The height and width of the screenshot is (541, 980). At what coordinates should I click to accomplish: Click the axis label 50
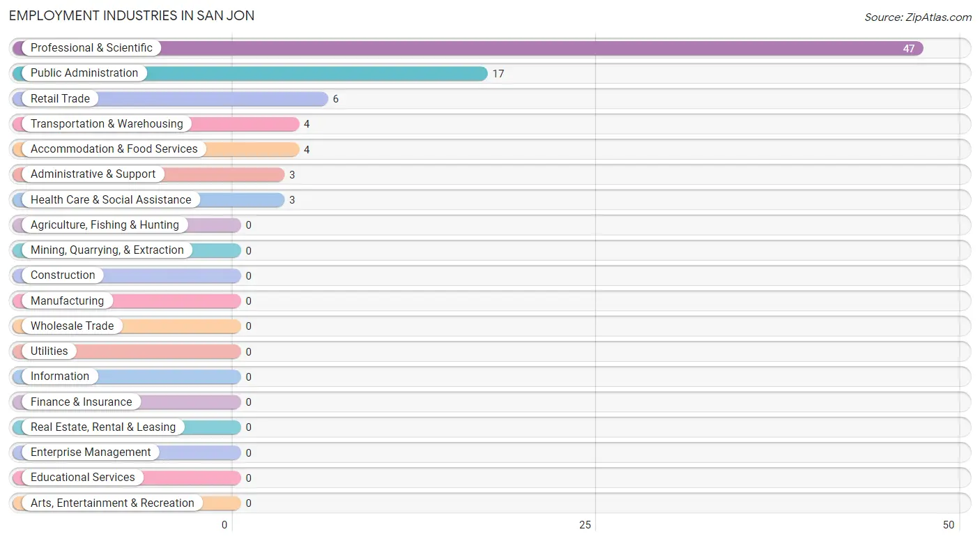coord(949,525)
